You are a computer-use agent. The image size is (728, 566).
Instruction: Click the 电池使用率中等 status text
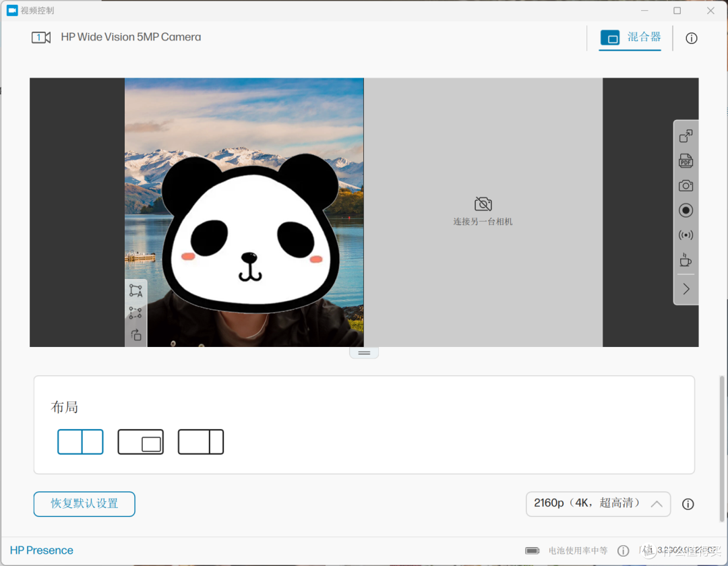tap(578, 551)
